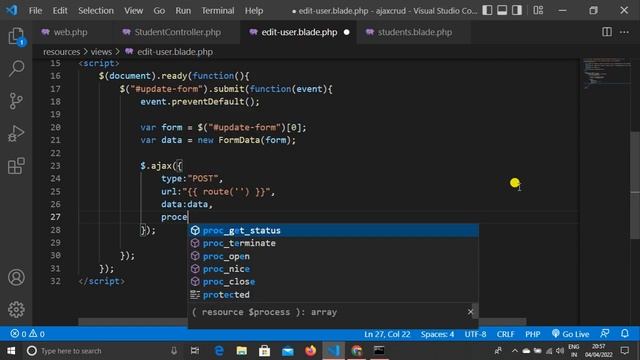Select the protected keyword suggestion
The height and width of the screenshot is (360, 640).
coord(333,295)
